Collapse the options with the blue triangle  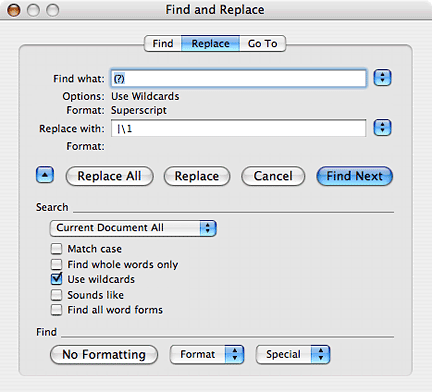[45, 175]
